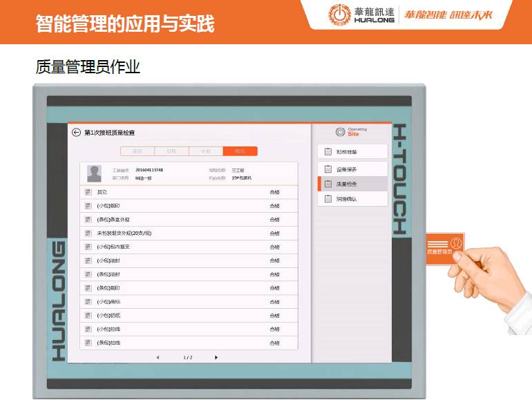
Task: Switch to the first shift tab
Action: [137, 151]
